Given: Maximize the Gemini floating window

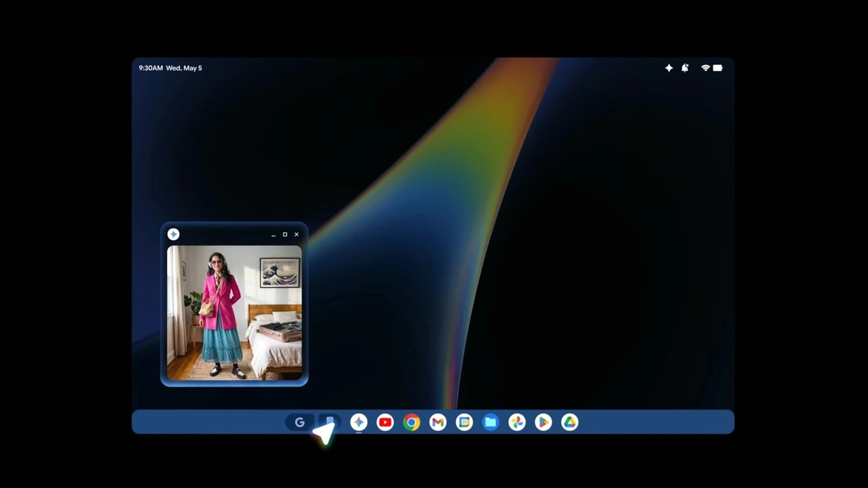Looking at the screenshot, I should coord(285,234).
